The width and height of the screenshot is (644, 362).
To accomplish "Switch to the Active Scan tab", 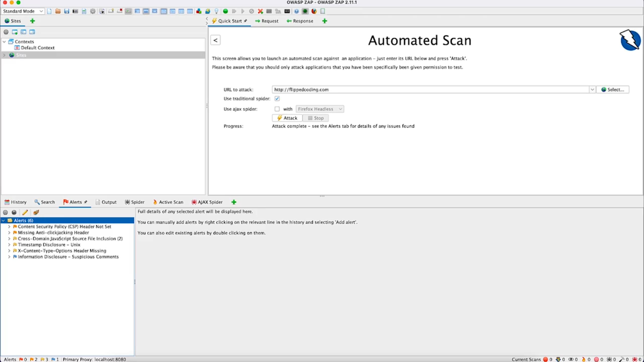I will tap(168, 202).
